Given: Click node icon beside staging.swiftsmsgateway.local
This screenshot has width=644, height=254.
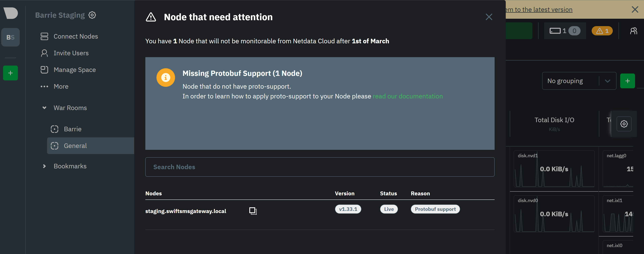Looking at the screenshot, I should click(253, 211).
